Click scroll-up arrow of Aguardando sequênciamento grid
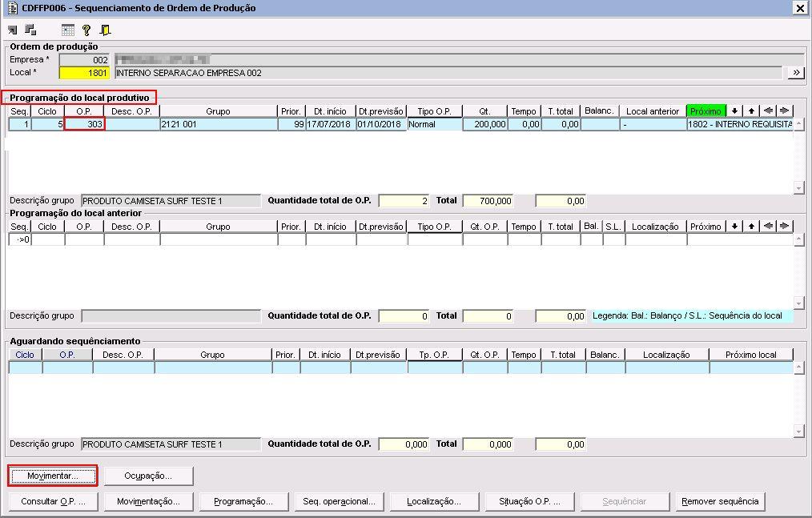Viewport: 812px width, 518px height. pos(798,367)
